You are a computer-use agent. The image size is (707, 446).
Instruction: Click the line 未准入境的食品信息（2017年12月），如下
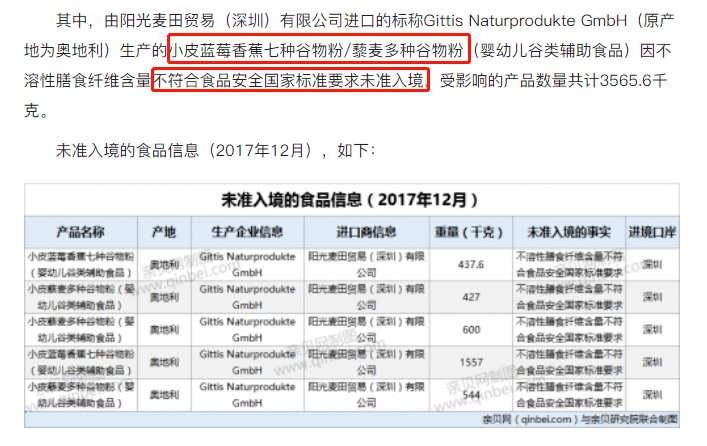[215, 151]
